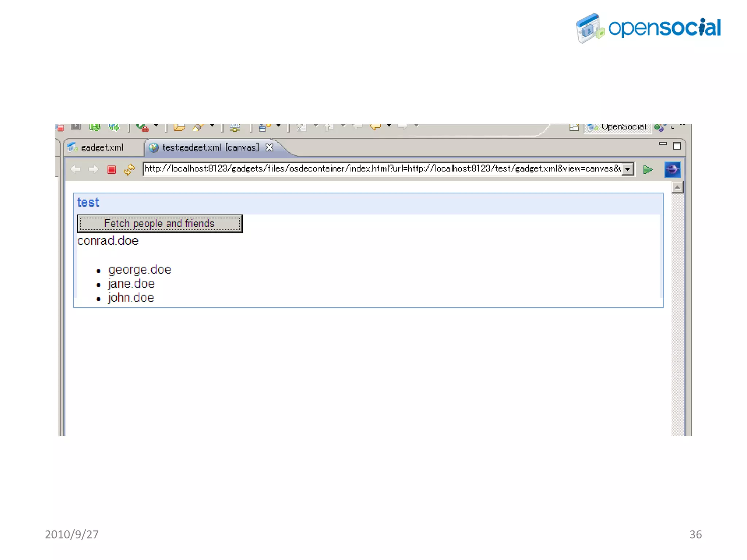Click the yellow back-navigation toolbar arrow
The width and height of the screenshot is (747, 560).
375,127
